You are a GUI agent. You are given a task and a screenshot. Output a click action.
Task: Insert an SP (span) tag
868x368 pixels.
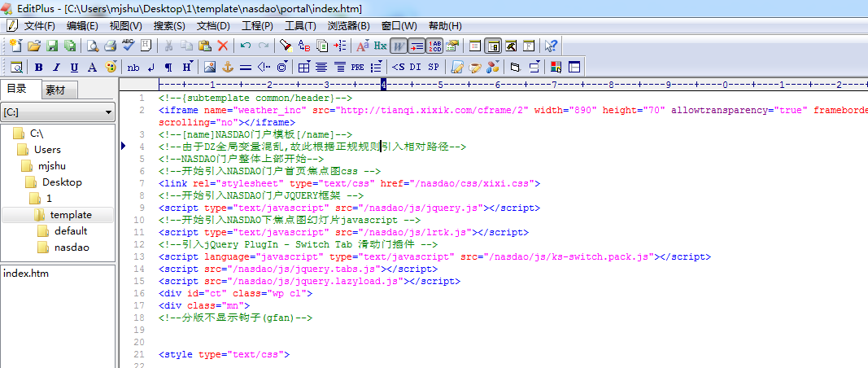click(x=434, y=67)
